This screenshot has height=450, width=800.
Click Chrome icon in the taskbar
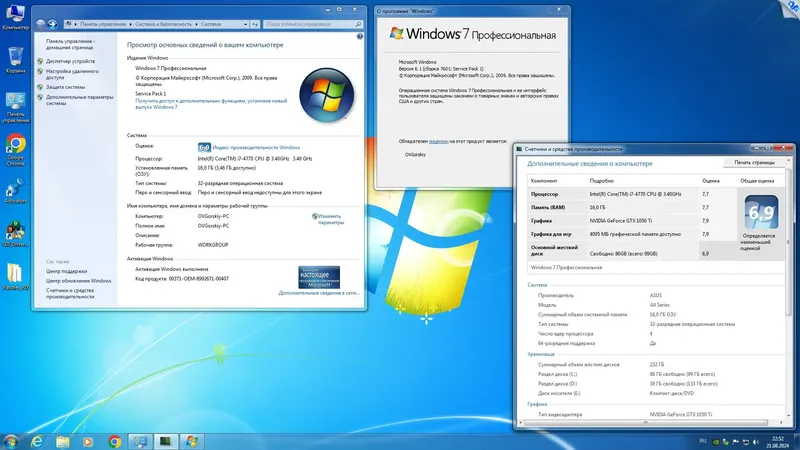(114, 441)
